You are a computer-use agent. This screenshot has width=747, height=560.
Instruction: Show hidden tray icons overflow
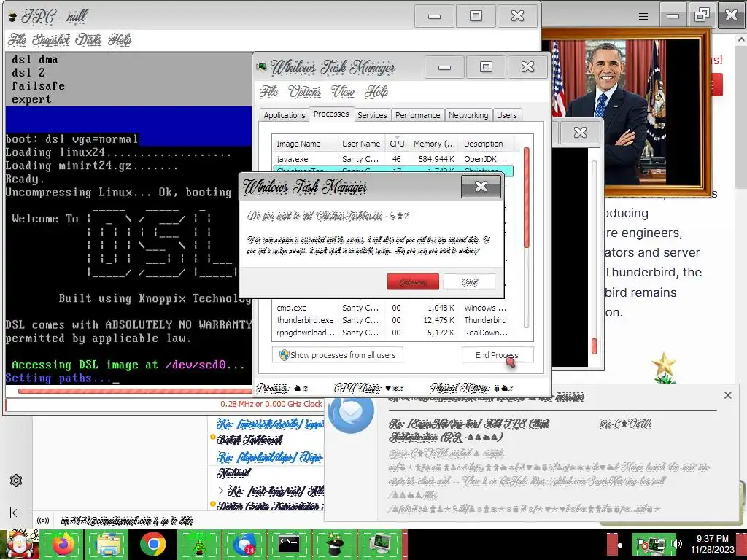pos(620,545)
